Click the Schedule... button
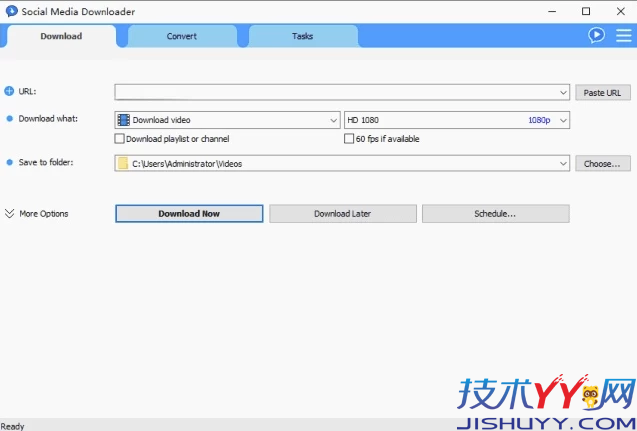This screenshot has width=637, height=431. (x=496, y=214)
